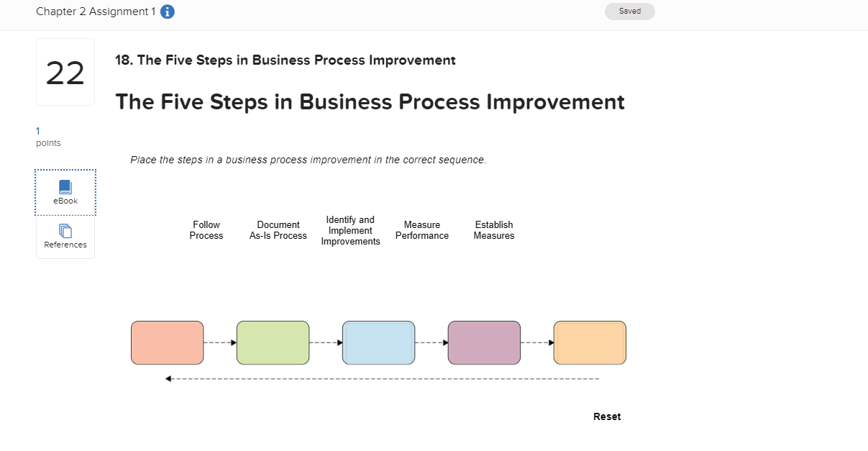Open the assignment info tooltip icon
The width and height of the screenshot is (868, 451).
point(167,12)
